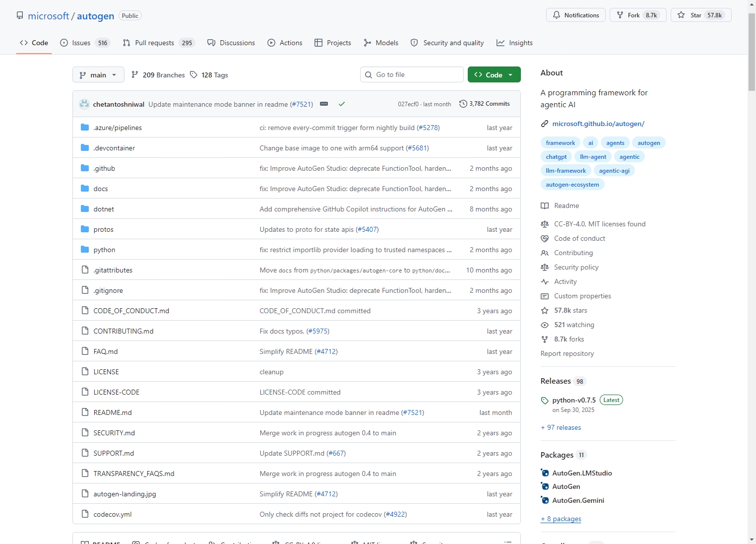The width and height of the screenshot is (756, 544).
Task: Click the forks icon in About
Action: [545, 339]
